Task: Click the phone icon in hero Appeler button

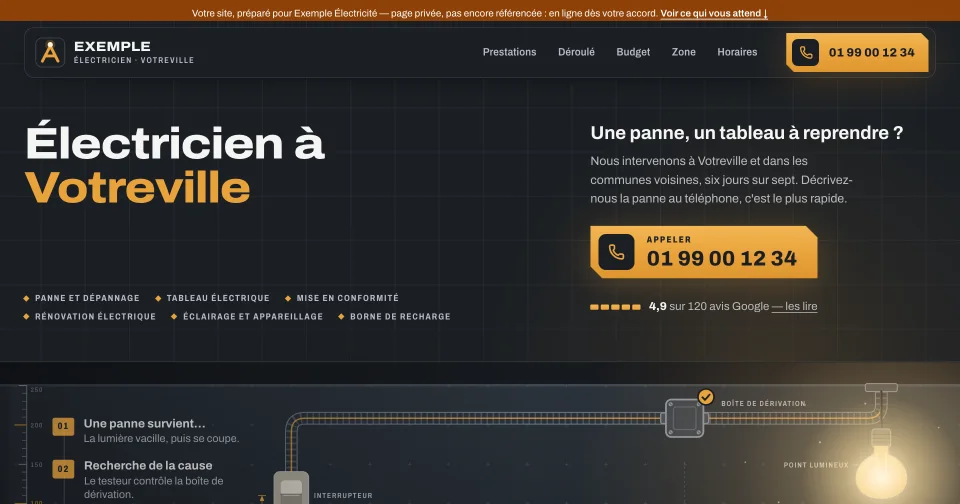Action: 617,252
